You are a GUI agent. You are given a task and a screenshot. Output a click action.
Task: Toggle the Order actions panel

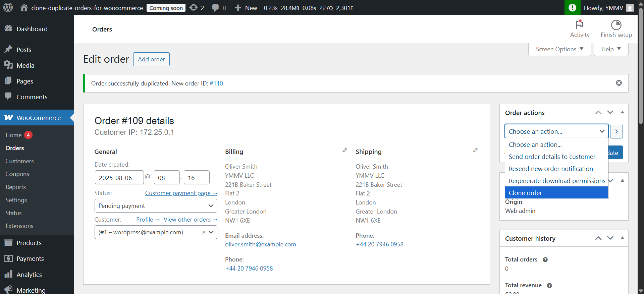[x=622, y=112]
